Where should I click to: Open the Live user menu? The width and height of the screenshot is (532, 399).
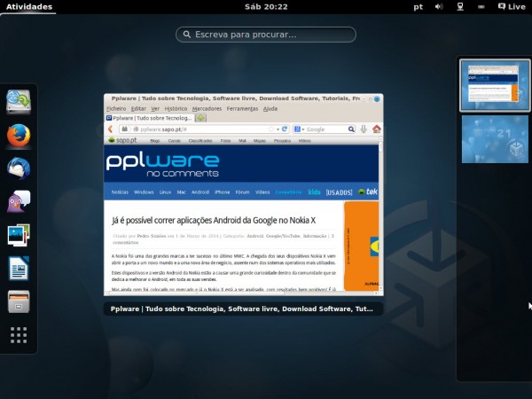pos(512,7)
